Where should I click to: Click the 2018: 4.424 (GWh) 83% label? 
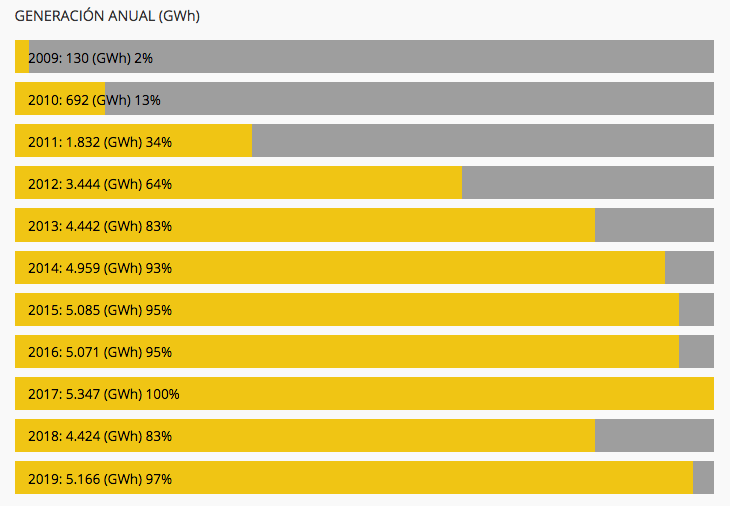pyautogui.click(x=100, y=436)
